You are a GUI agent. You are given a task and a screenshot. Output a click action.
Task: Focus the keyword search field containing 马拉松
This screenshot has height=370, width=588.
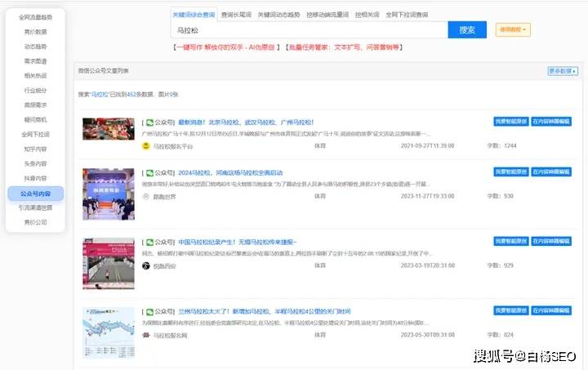pos(310,30)
